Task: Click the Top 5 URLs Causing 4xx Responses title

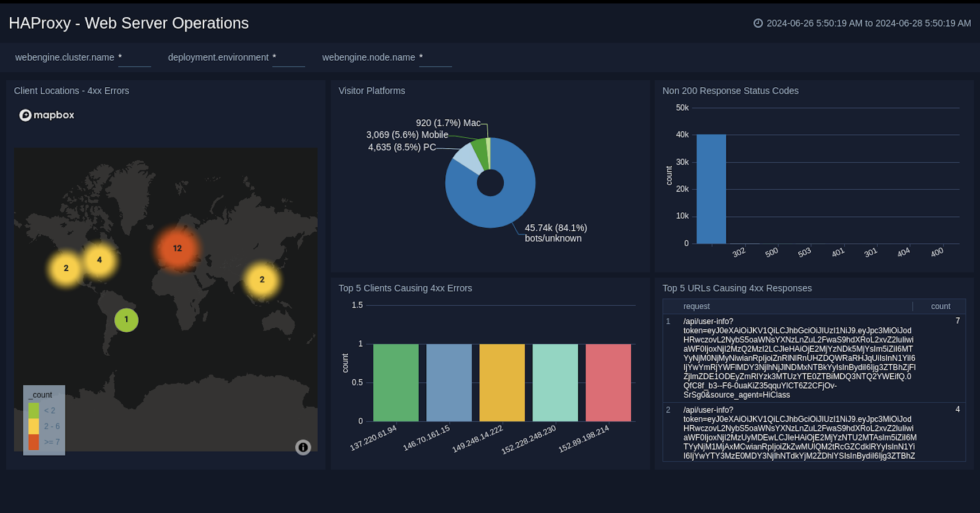Action: click(737, 288)
